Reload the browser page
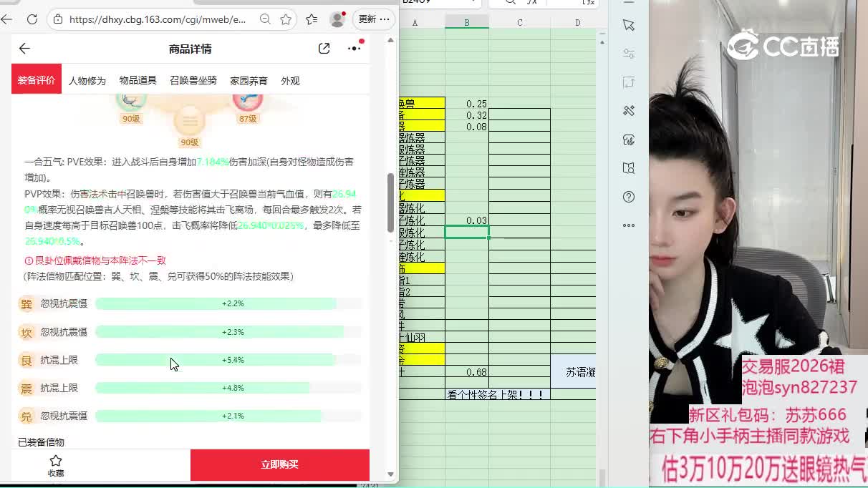The image size is (868, 488). point(32,19)
